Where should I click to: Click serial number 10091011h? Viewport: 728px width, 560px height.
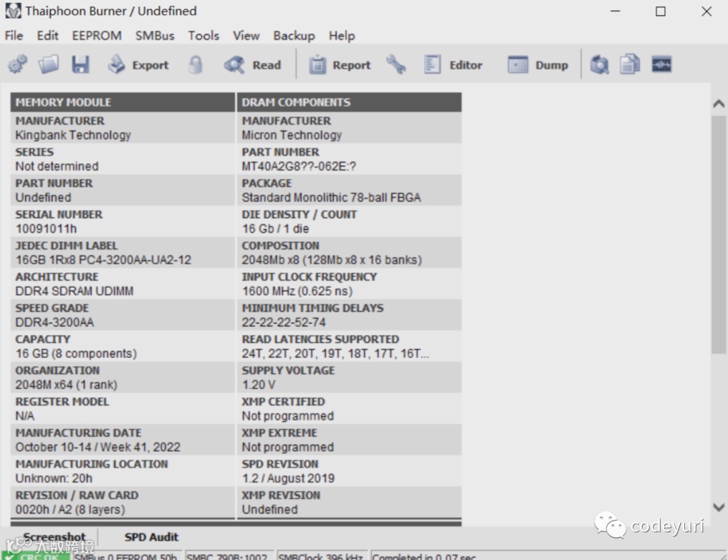pyautogui.click(x=46, y=228)
